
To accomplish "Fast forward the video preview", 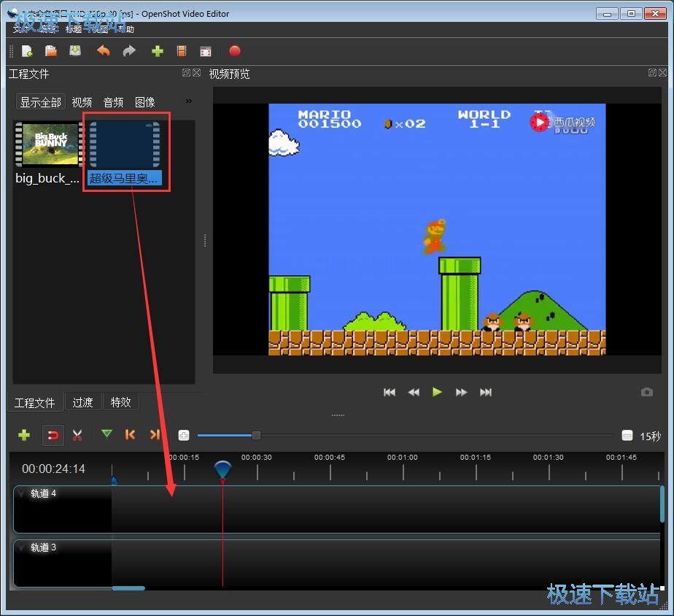I will click(461, 392).
